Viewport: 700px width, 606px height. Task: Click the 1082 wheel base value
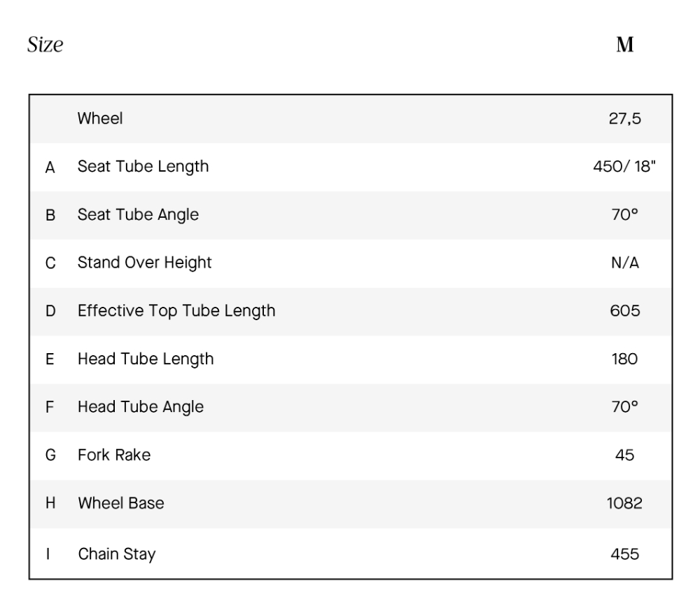tap(624, 503)
